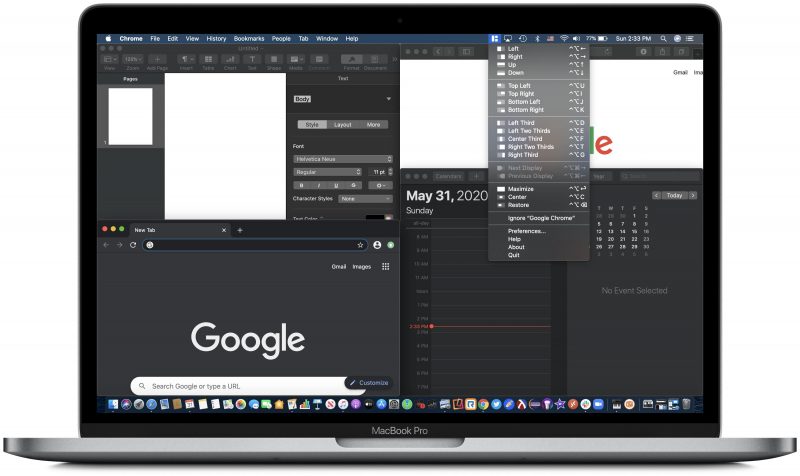Click the Chrome address bar

point(255,245)
